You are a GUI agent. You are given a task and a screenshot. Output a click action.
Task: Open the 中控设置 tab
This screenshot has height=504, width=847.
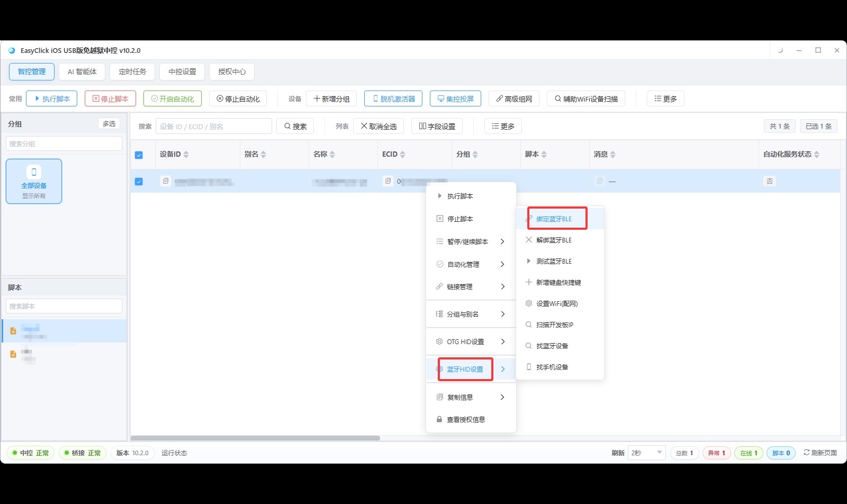(182, 71)
